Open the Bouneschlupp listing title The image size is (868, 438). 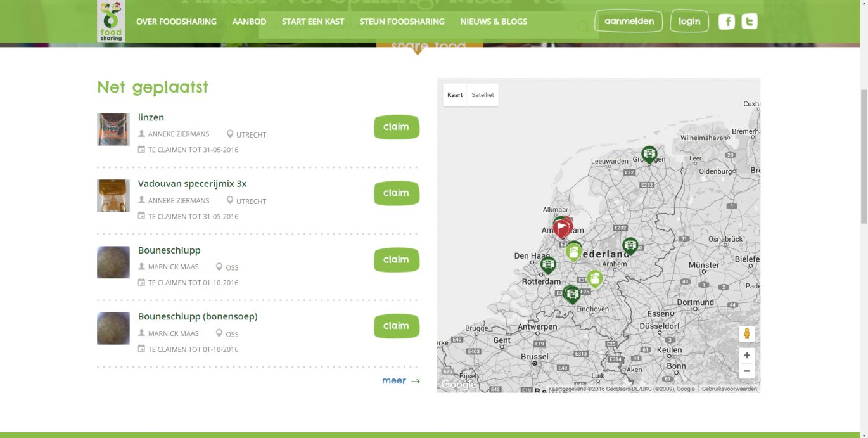pos(169,250)
